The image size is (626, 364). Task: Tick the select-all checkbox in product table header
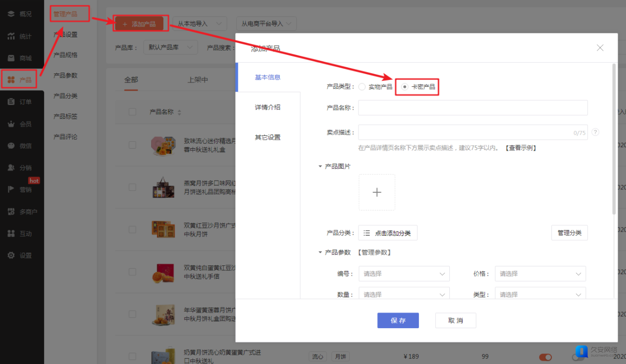pyautogui.click(x=132, y=112)
